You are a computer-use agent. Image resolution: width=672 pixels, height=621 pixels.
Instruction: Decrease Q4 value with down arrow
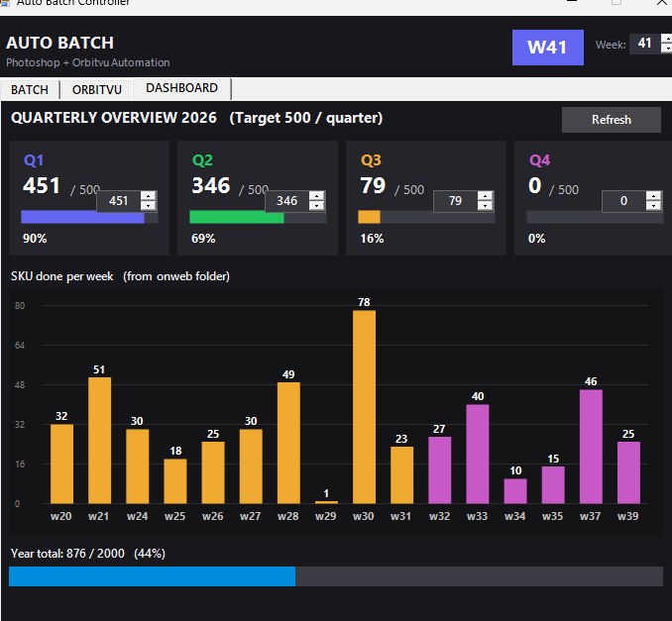point(653,206)
